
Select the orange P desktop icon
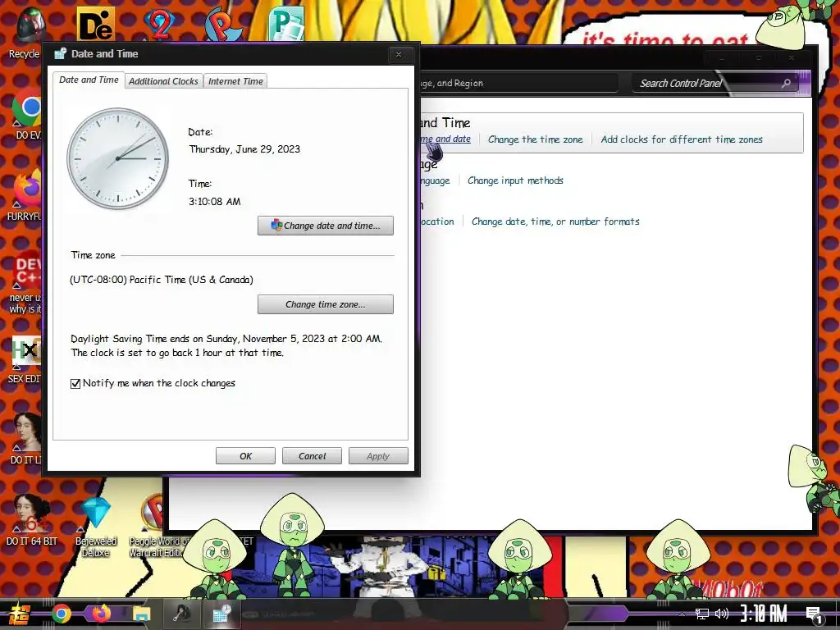click(x=223, y=24)
